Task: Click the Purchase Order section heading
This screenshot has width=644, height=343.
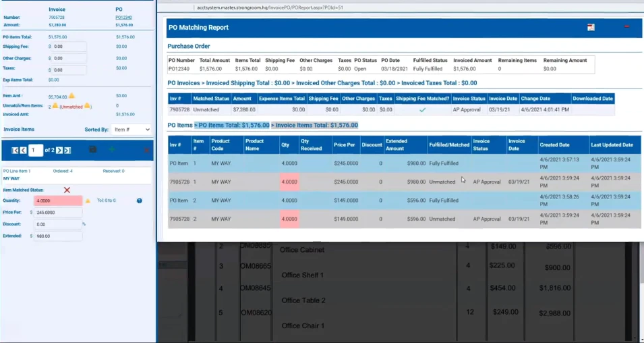Action: tap(189, 47)
